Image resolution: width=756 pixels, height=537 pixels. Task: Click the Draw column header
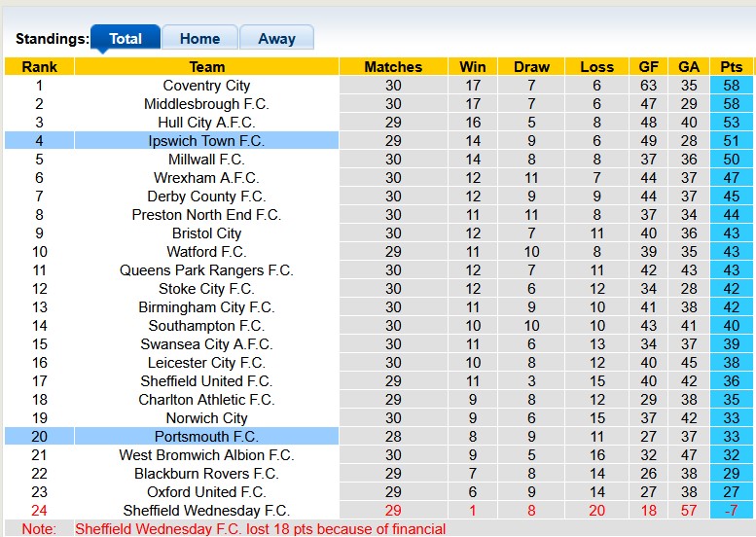click(x=531, y=67)
